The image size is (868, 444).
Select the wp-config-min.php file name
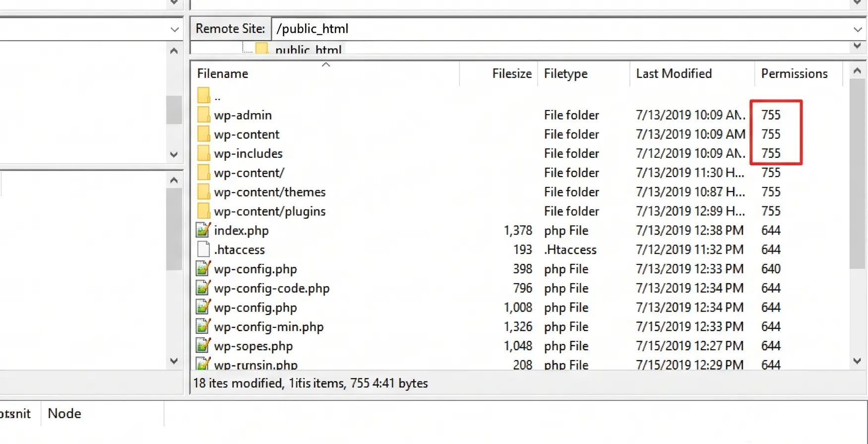point(269,327)
